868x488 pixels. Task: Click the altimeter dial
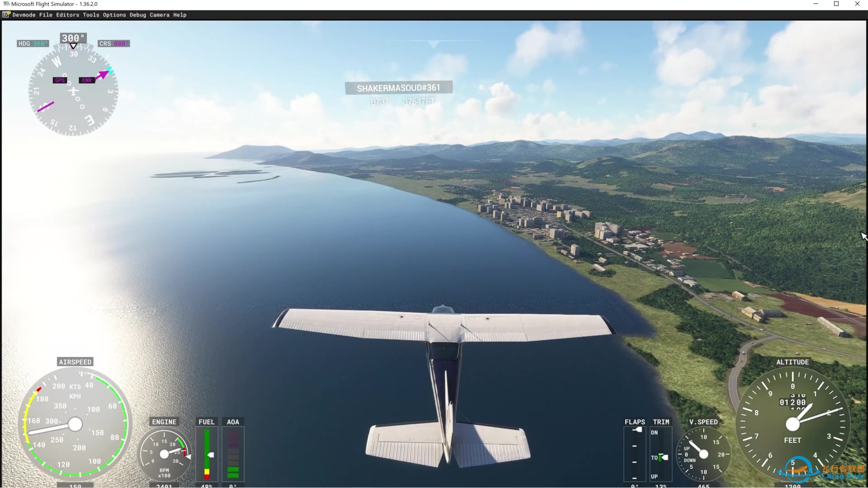pyautogui.click(x=793, y=424)
